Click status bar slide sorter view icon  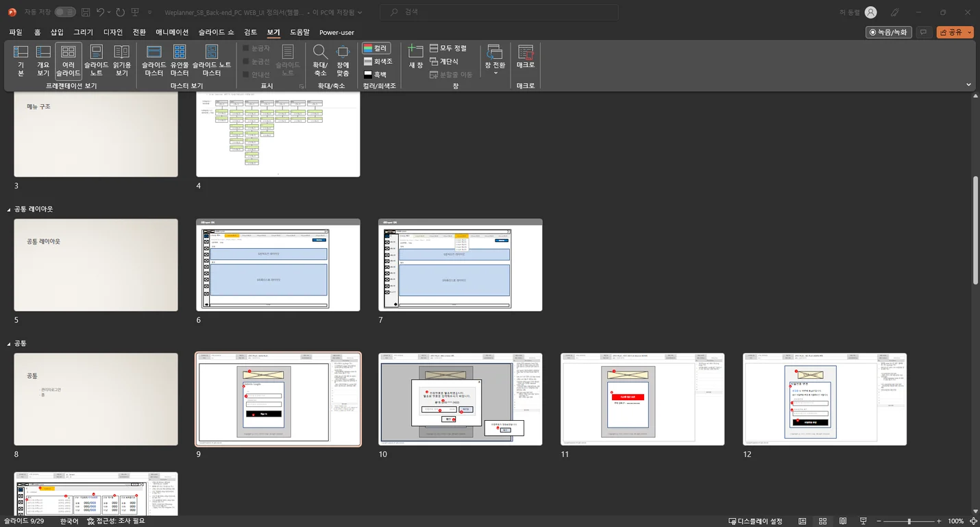pos(822,522)
